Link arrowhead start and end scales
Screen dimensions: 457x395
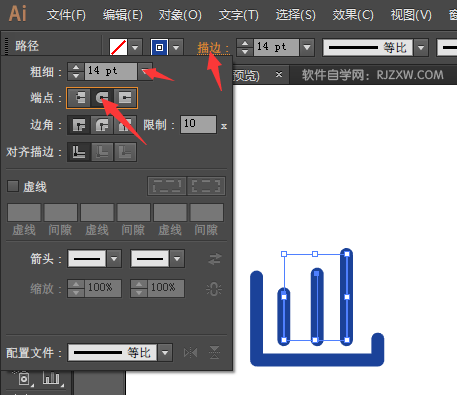(x=214, y=289)
